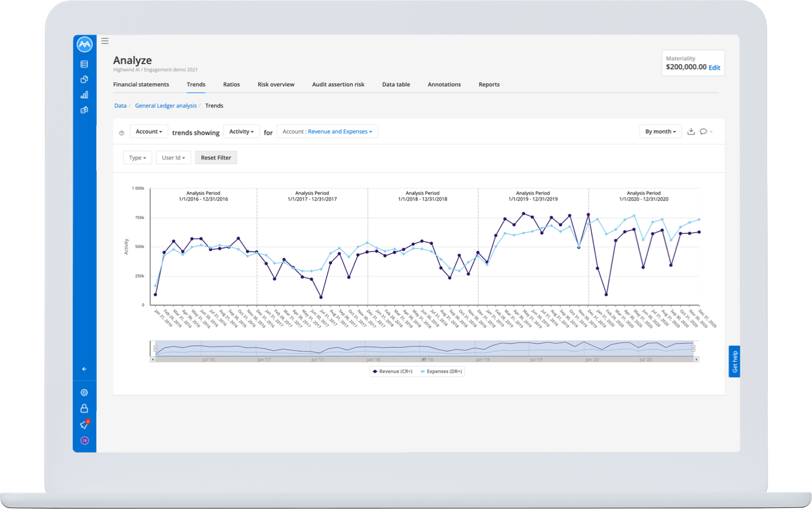Open the By month dropdown
The height and width of the screenshot is (509, 812).
click(x=661, y=131)
